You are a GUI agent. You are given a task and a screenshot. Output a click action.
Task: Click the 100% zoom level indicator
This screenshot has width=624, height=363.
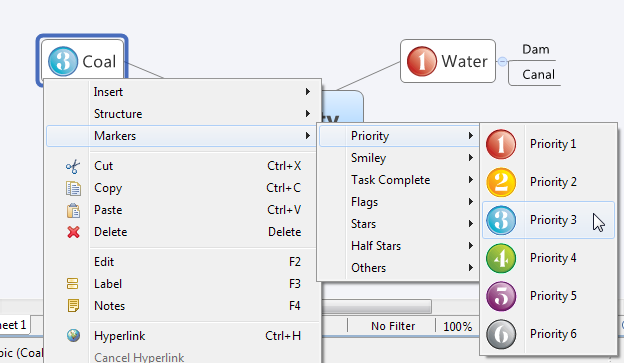tap(457, 326)
